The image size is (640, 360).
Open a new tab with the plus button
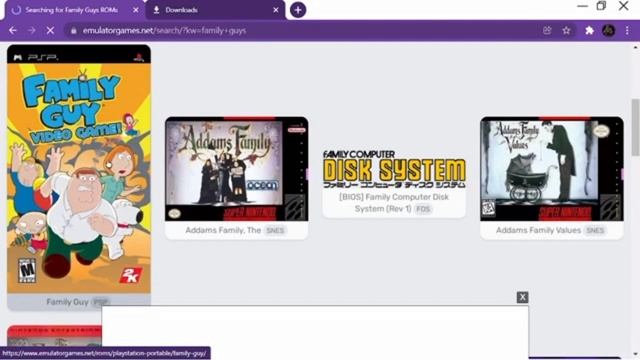coord(298,10)
